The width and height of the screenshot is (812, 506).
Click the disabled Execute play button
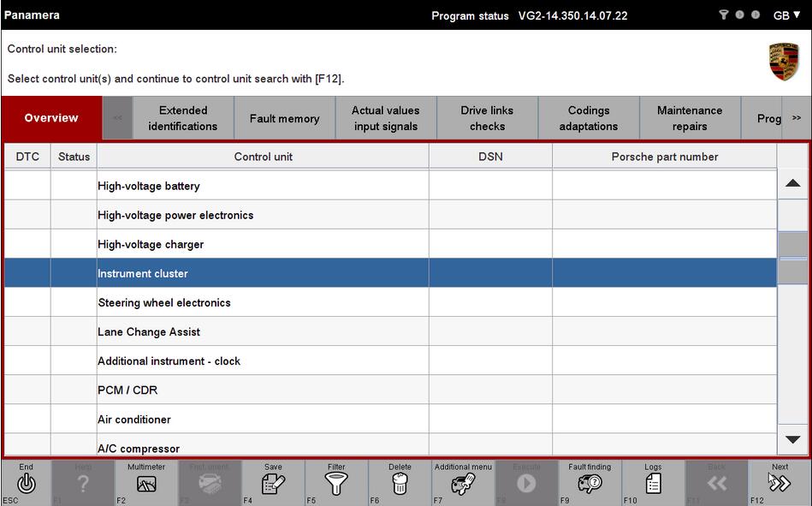(x=526, y=484)
